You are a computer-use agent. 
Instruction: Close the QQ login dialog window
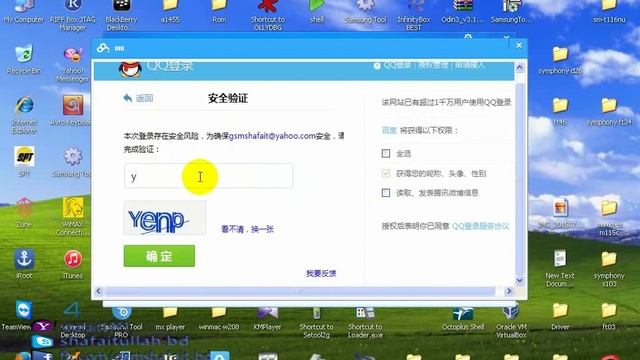(x=518, y=45)
